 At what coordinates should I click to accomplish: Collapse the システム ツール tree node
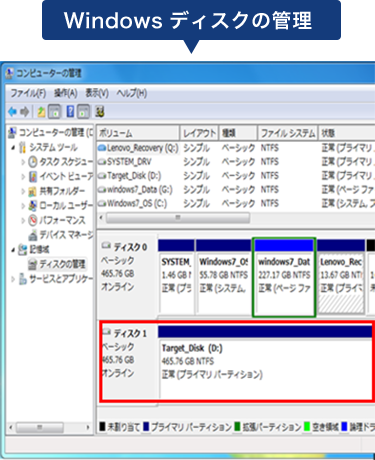point(13,147)
